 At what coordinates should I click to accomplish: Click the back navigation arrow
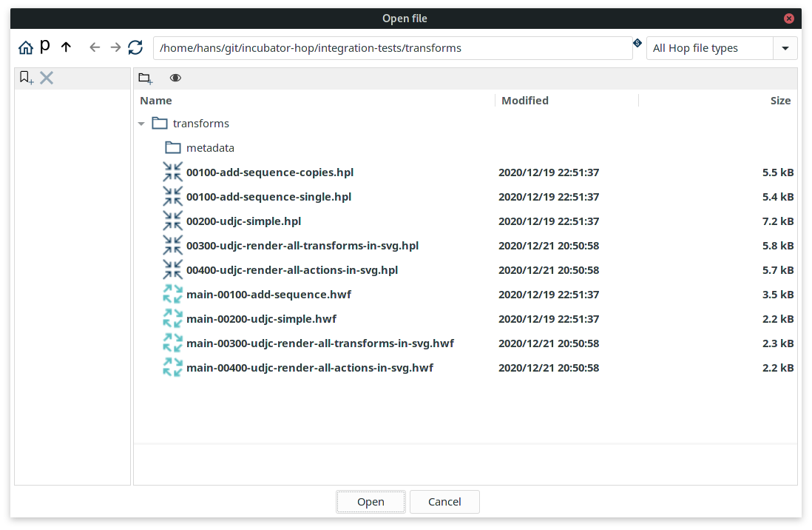95,47
